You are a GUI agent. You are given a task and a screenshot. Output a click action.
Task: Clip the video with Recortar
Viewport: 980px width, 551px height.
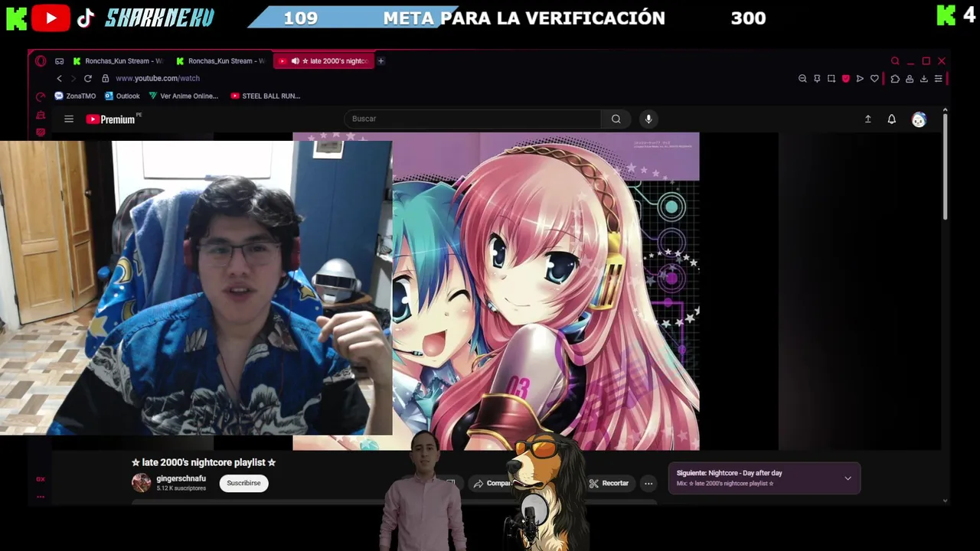click(x=609, y=483)
